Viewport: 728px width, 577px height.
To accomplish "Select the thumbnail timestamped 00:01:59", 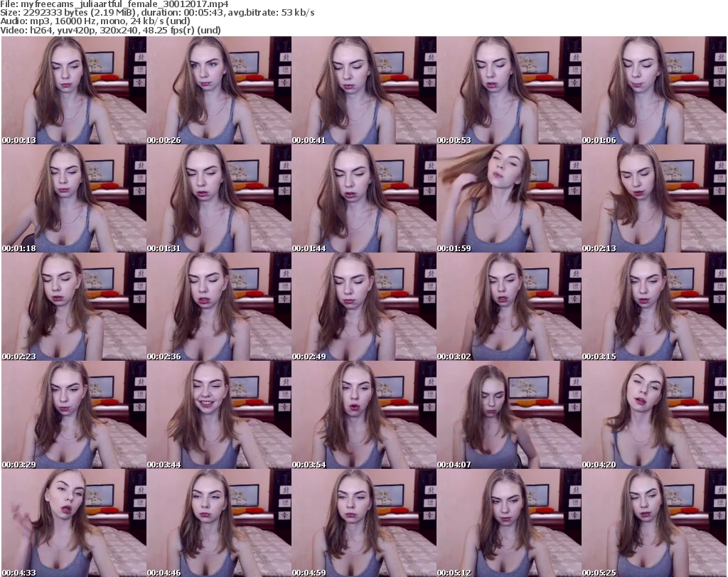I will [x=509, y=198].
